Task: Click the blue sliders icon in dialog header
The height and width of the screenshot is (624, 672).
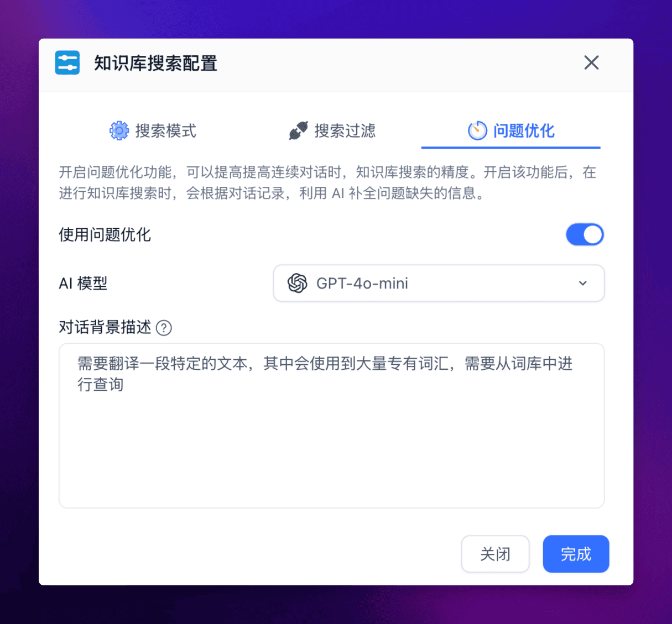Action: pyautogui.click(x=67, y=62)
